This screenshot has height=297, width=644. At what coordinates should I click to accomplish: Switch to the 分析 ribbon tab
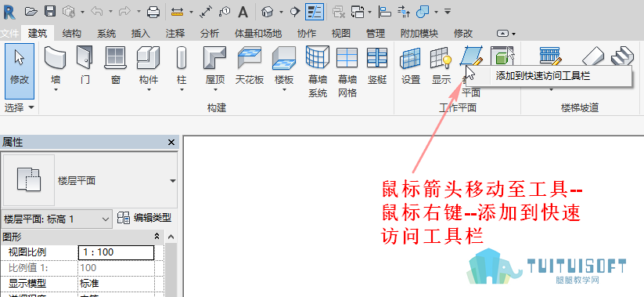pyautogui.click(x=210, y=34)
